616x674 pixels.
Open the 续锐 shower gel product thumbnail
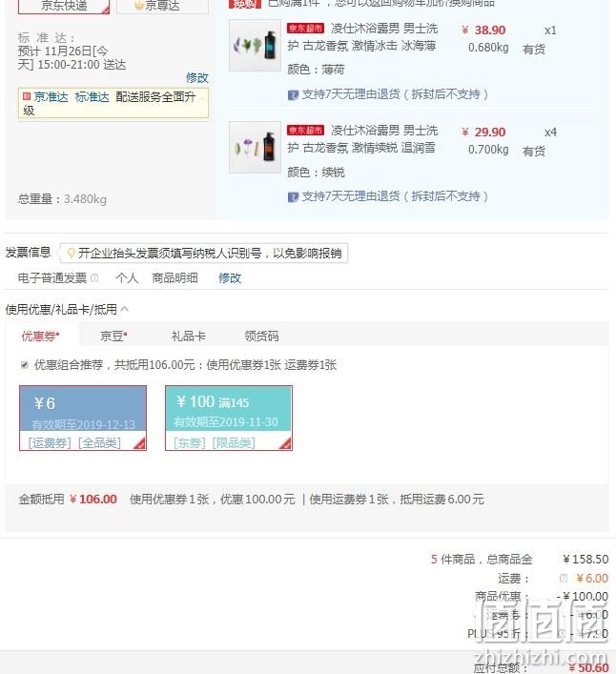[255, 147]
